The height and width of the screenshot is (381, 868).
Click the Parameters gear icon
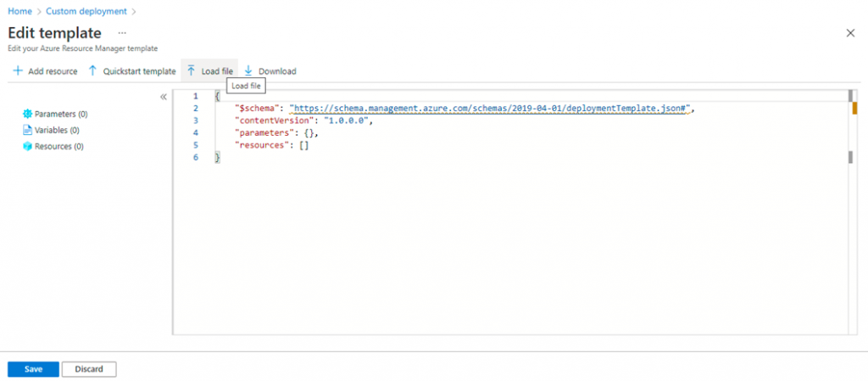[x=28, y=114]
